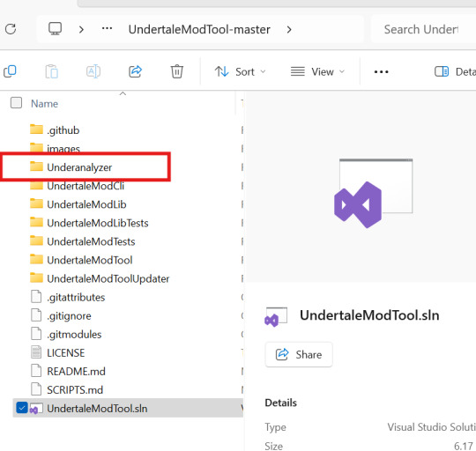Select the README.md file
The image size is (476, 451).
(76, 372)
